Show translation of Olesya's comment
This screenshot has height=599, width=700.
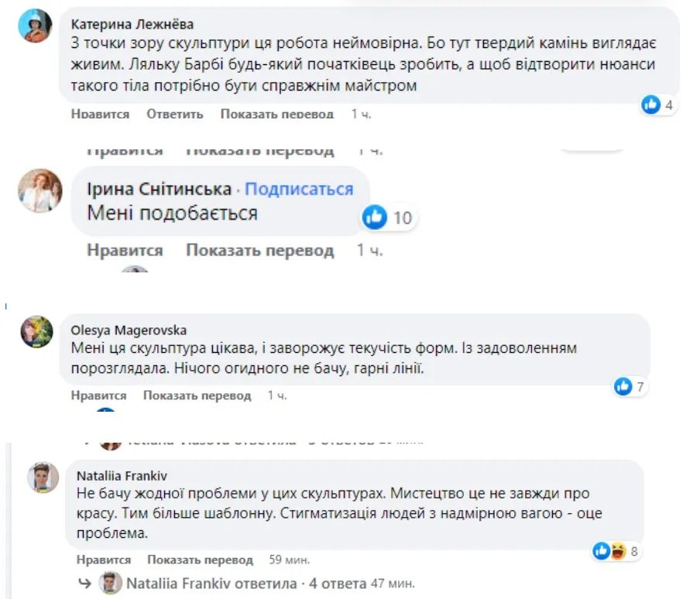click(197, 395)
